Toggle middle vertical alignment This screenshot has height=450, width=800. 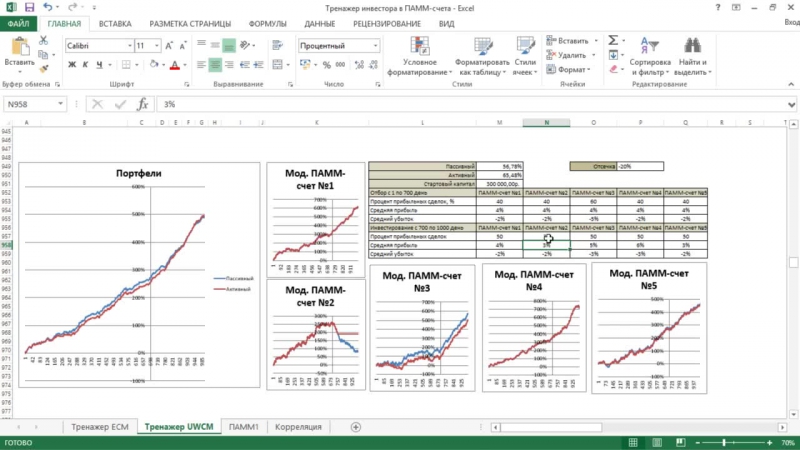[x=215, y=46]
